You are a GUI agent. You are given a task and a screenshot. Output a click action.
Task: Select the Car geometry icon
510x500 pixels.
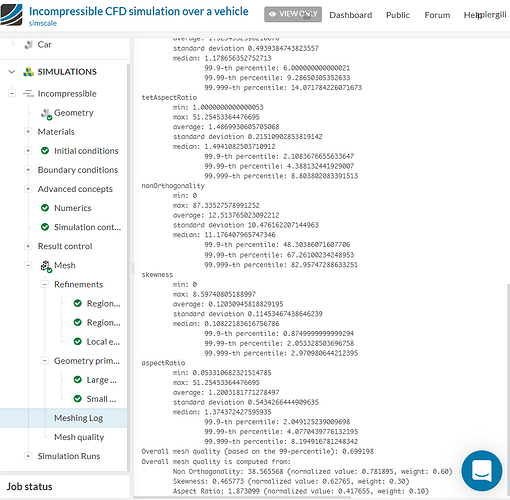(x=29, y=45)
